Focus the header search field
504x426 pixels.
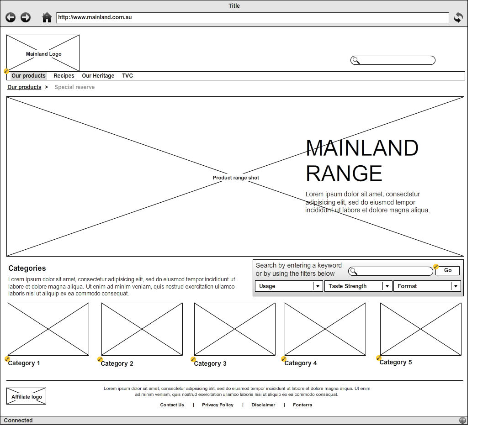coord(393,60)
